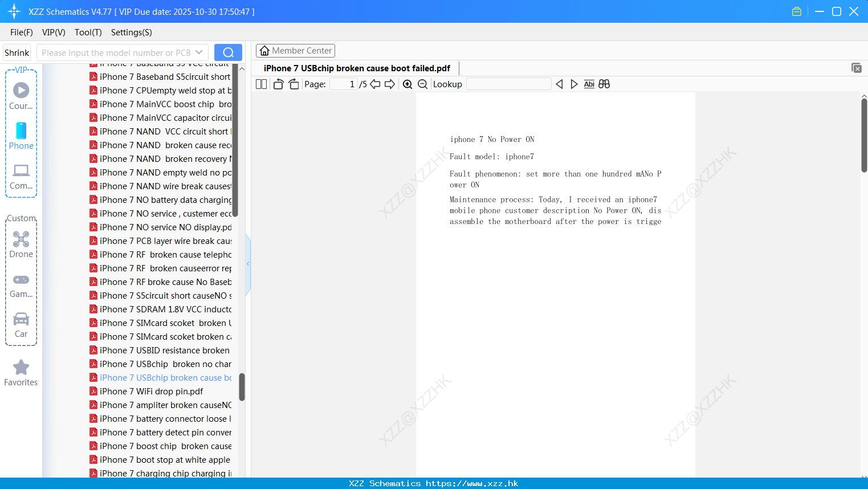Open the Game console category
868x489 pixels.
21,285
